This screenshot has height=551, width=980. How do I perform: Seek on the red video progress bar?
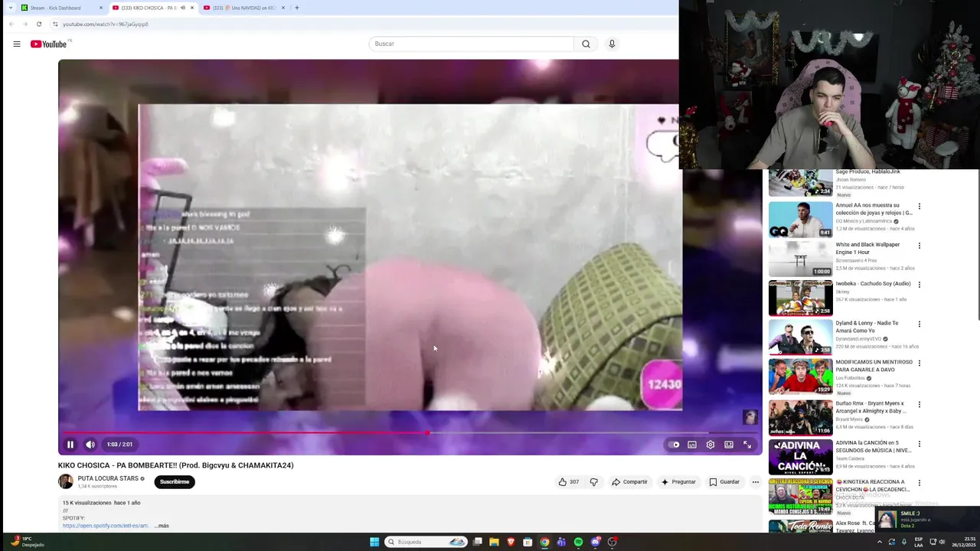[410, 433]
